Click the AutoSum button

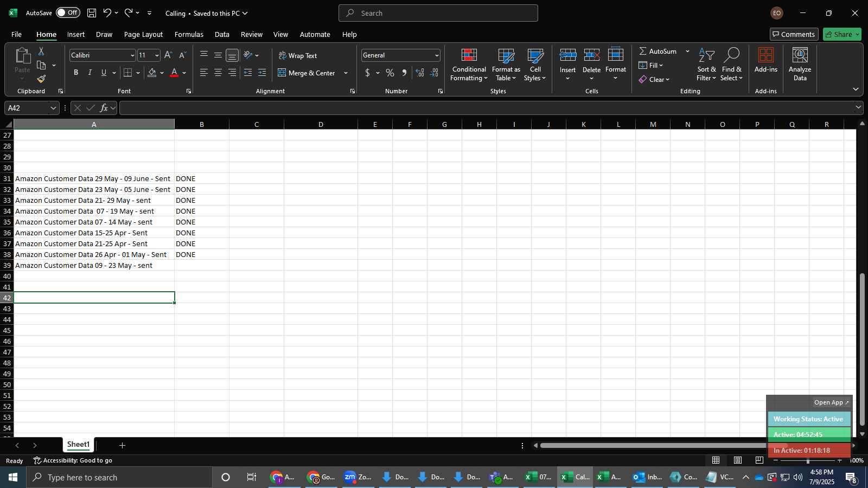658,51
